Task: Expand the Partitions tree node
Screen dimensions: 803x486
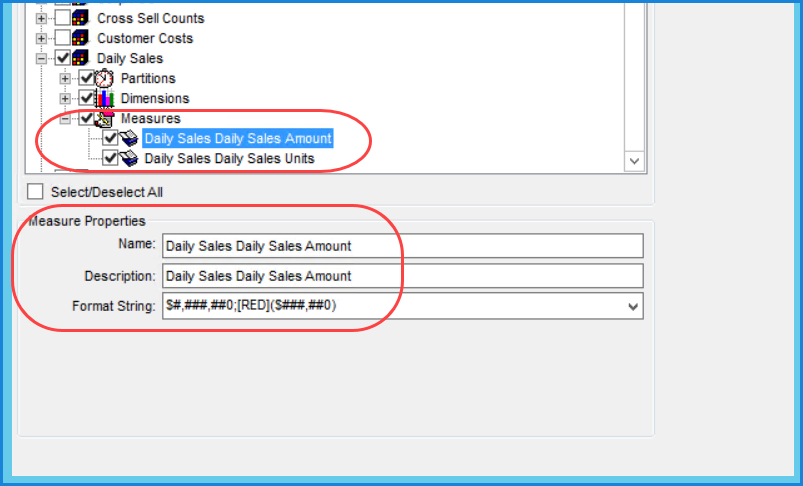Action: [66, 79]
